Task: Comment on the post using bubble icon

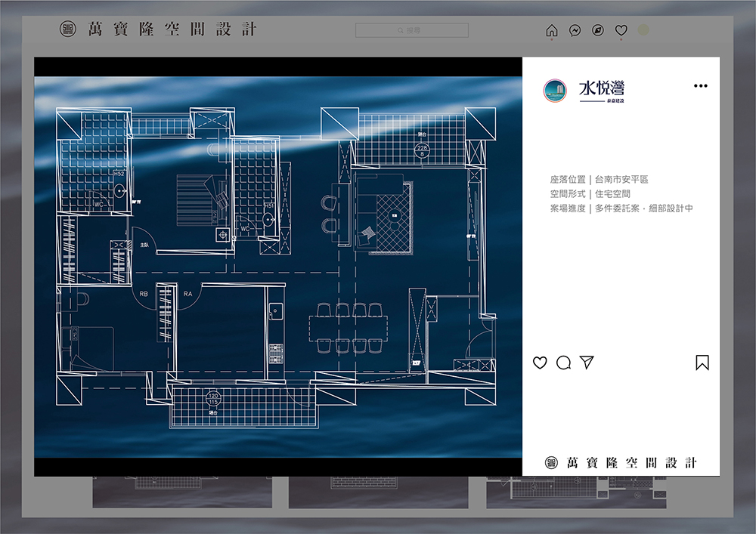Action: coord(563,363)
